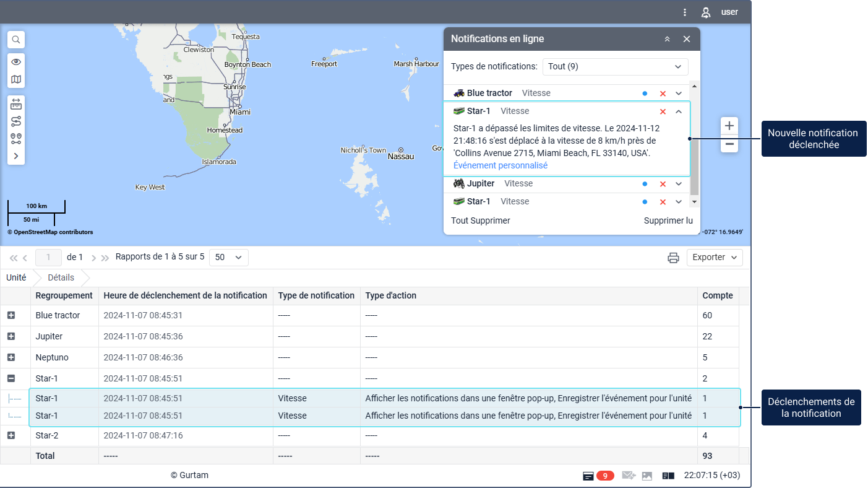Toggle the eye visibility icon on map toolbar

click(x=16, y=62)
